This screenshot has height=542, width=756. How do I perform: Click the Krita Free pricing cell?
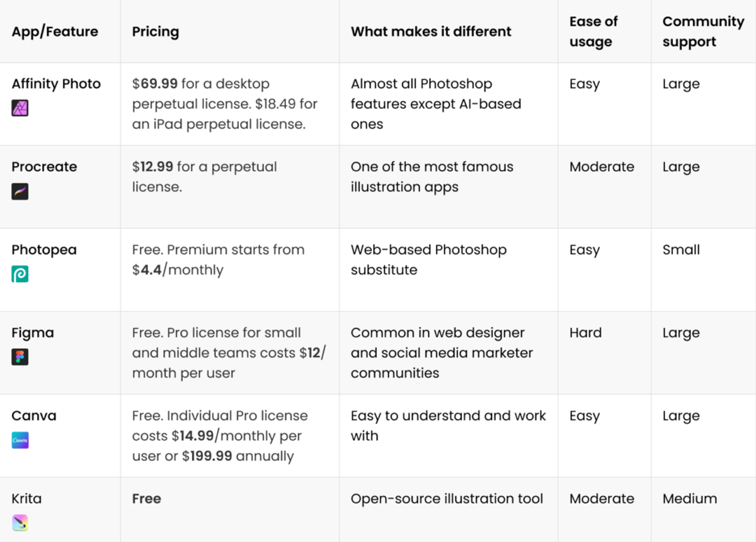147,499
